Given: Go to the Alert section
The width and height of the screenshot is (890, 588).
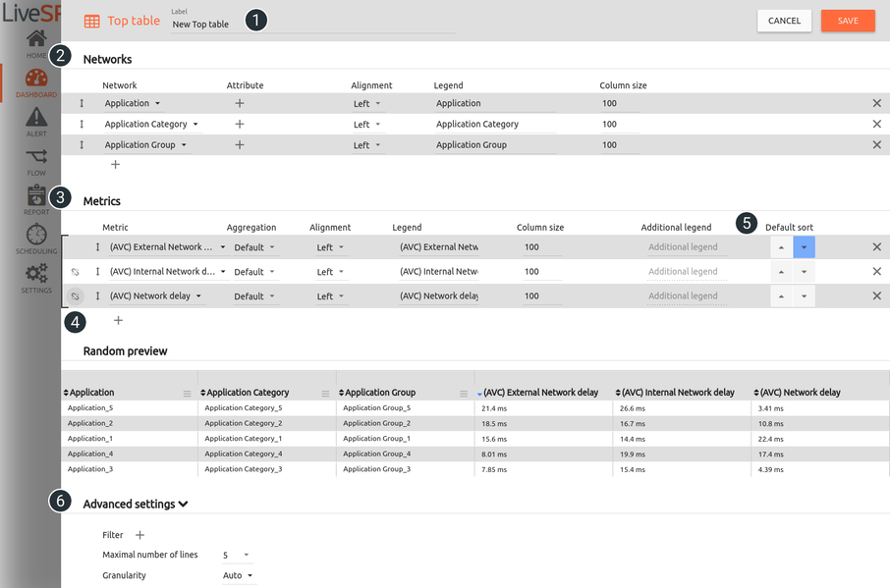Looking at the screenshot, I should pyautogui.click(x=36, y=123).
